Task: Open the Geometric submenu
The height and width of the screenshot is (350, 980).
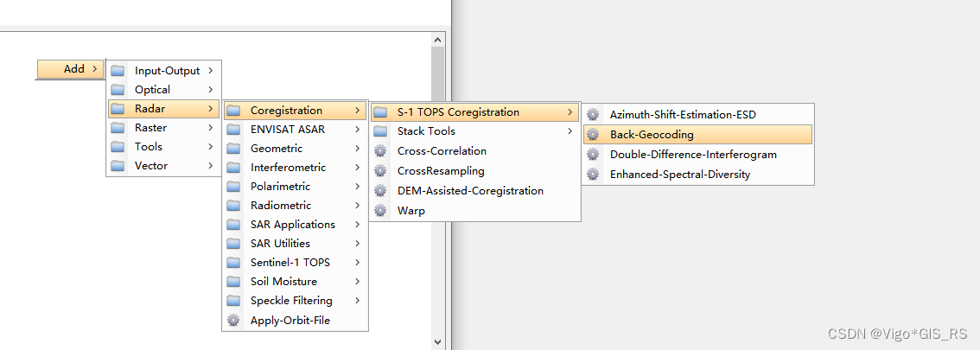Action: click(295, 149)
